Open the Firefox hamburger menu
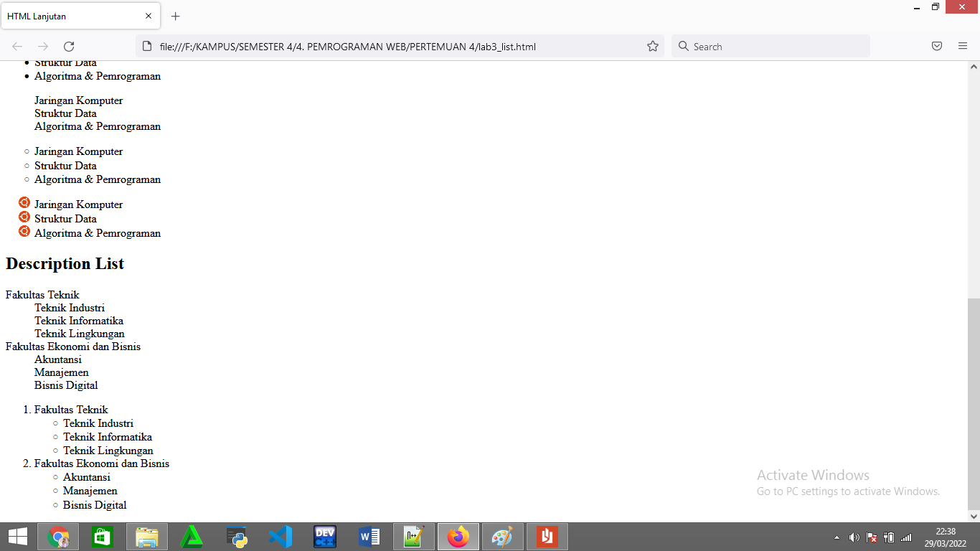This screenshot has width=980, height=551. pos(962,45)
